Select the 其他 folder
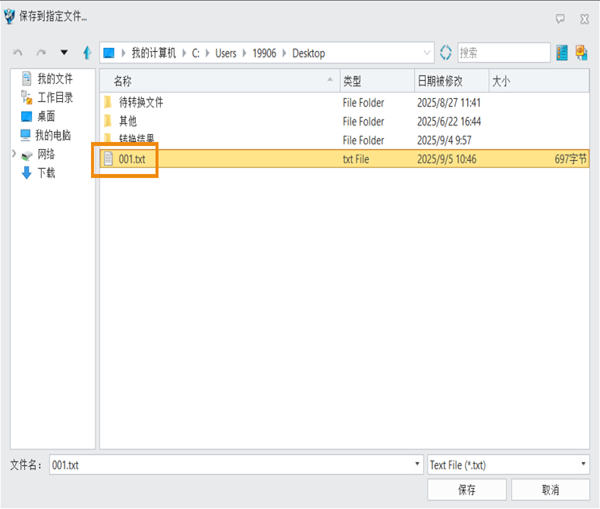This screenshot has height=509, width=600. click(x=127, y=121)
